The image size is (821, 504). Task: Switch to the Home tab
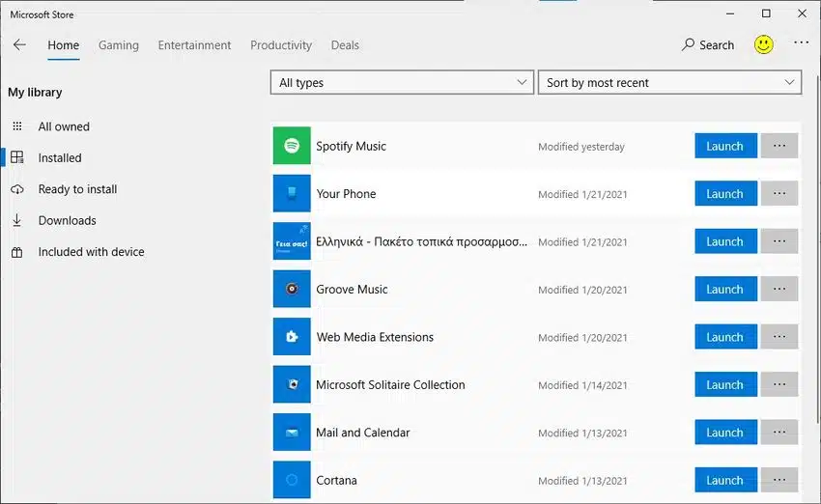click(x=64, y=45)
